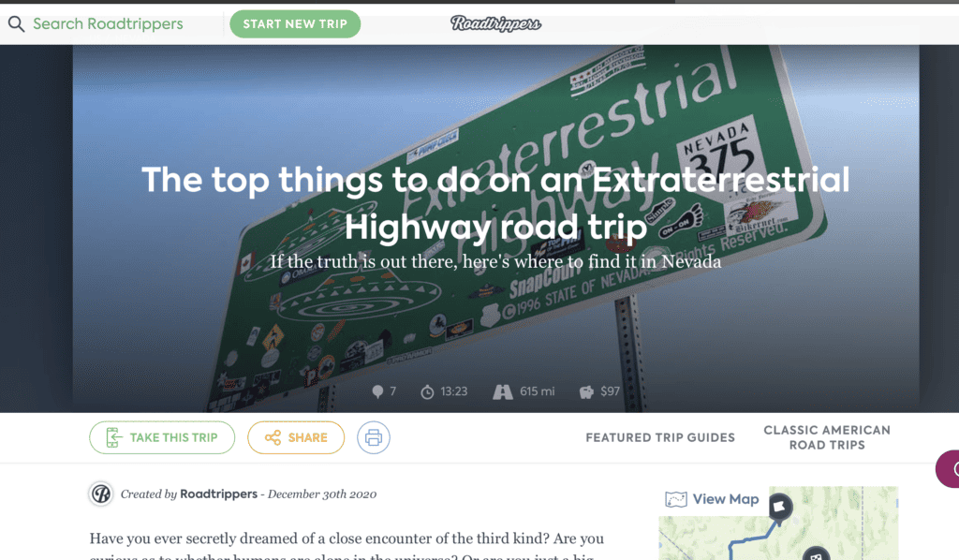959x560 pixels.
Task: Share this trip guide
Action: coord(296,437)
